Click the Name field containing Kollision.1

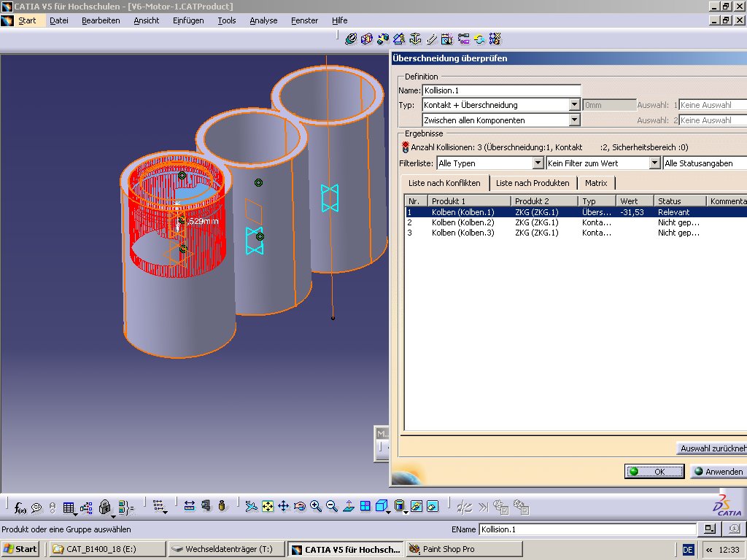click(x=502, y=90)
